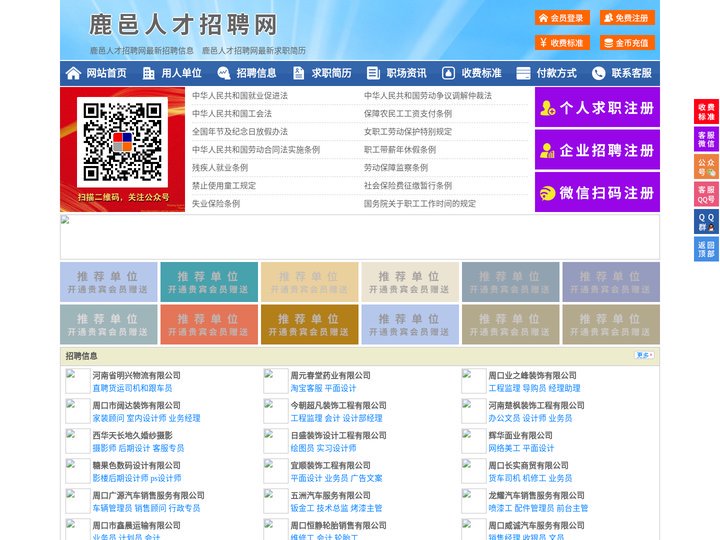Click teal 推荐单位 tile in first row

coord(209,282)
